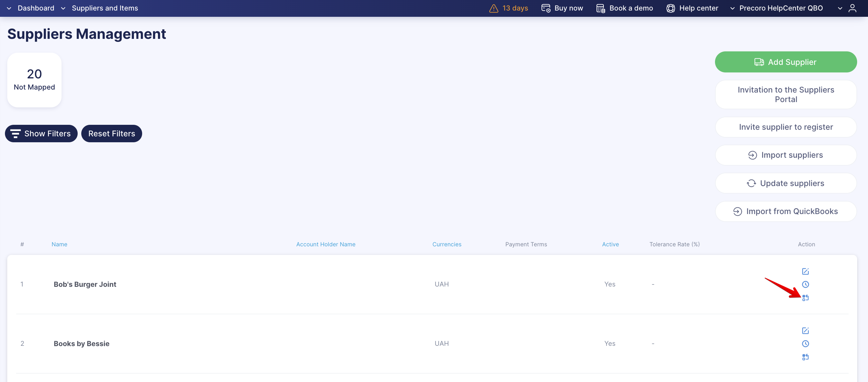868x382 pixels.
Task: Sort by Active column header
Action: click(x=610, y=244)
